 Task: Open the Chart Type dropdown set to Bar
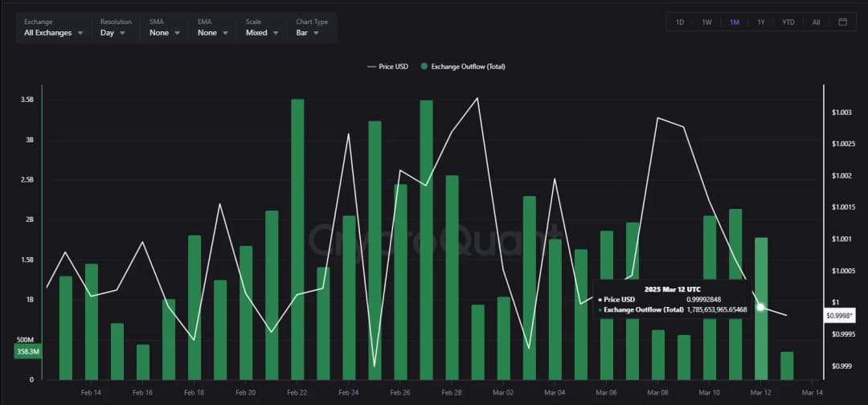click(308, 33)
